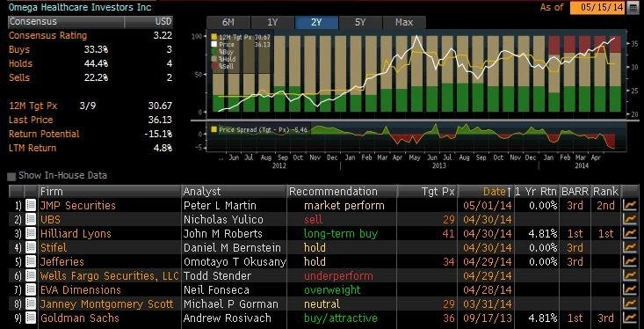Click the 12M Tgt Px label in Consensus
This screenshot has width=644, height=329.
point(33,106)
